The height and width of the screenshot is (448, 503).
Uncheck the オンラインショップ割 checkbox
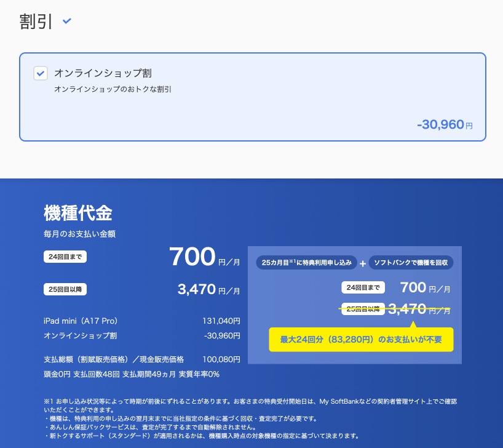[x=40, y=73]
